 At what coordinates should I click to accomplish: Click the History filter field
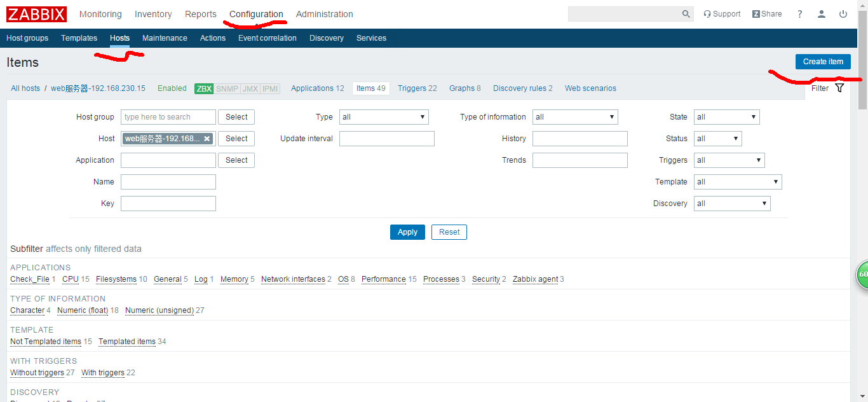tap(580, 139)
